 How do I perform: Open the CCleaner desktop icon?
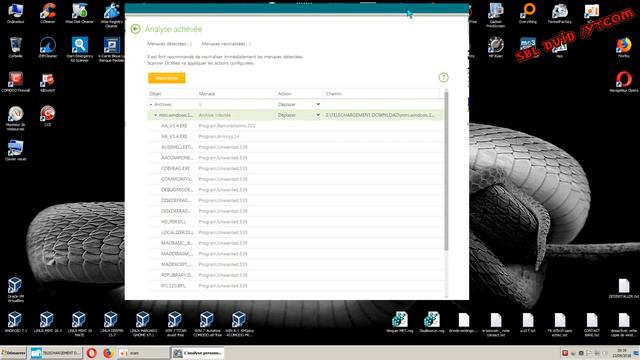point(48,13)
